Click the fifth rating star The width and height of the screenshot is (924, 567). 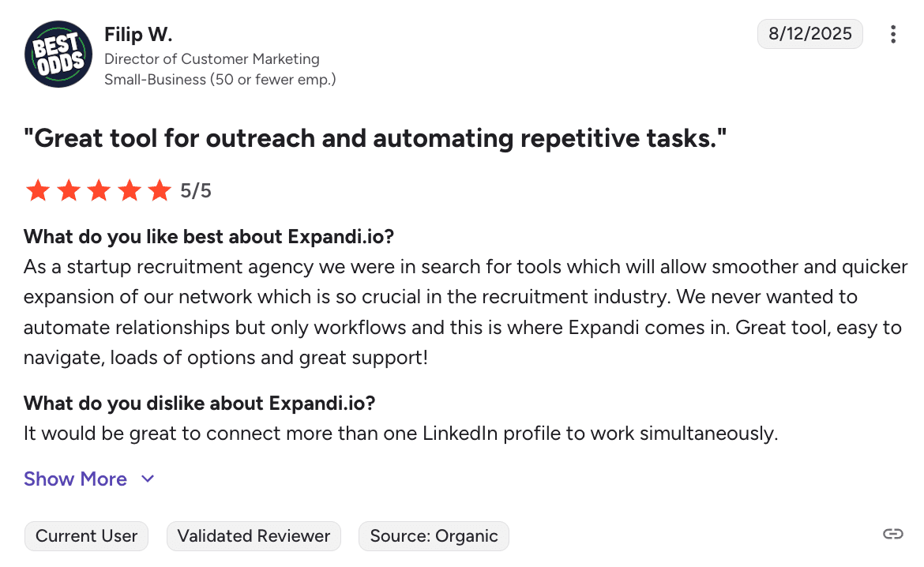(160, 190)
